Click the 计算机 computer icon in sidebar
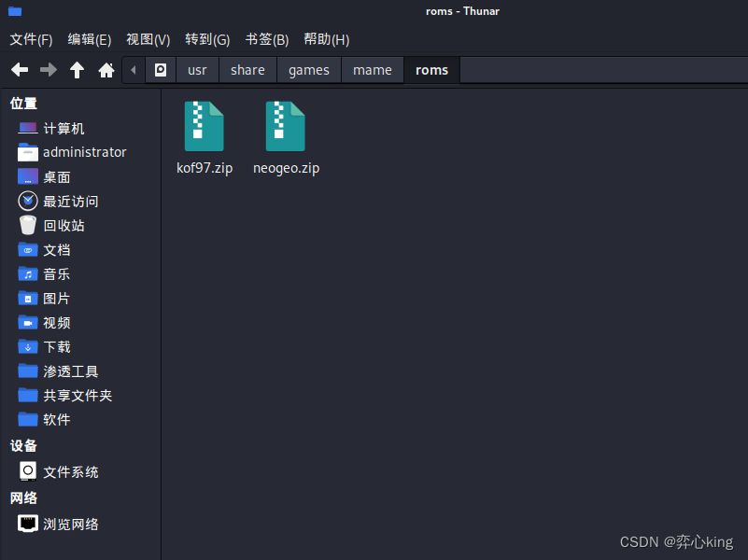This screenshot has width=748, height=560. click(28, 128)
